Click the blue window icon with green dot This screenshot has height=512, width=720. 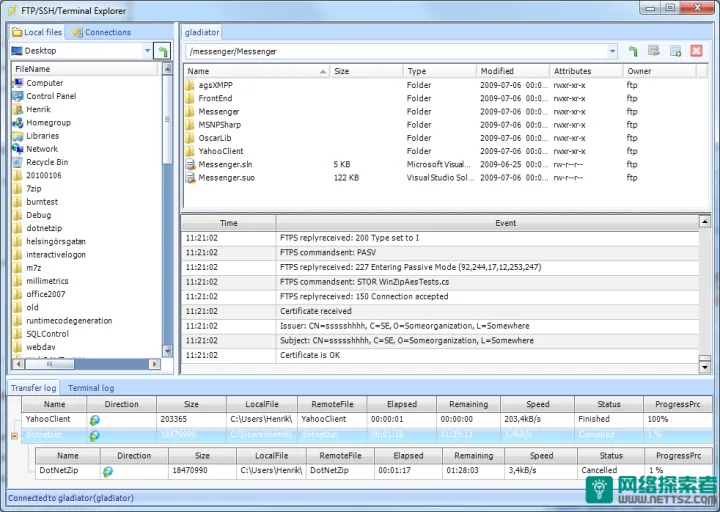tap(675, 51)
